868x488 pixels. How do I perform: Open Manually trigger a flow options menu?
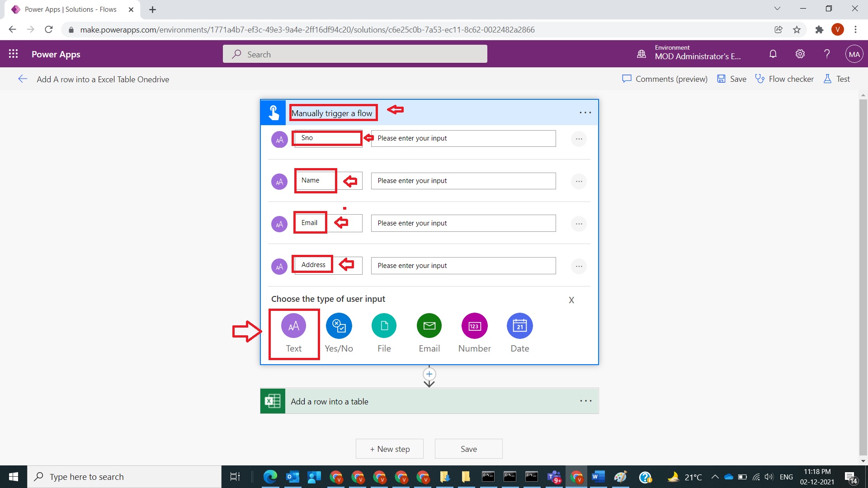[585, 113]
